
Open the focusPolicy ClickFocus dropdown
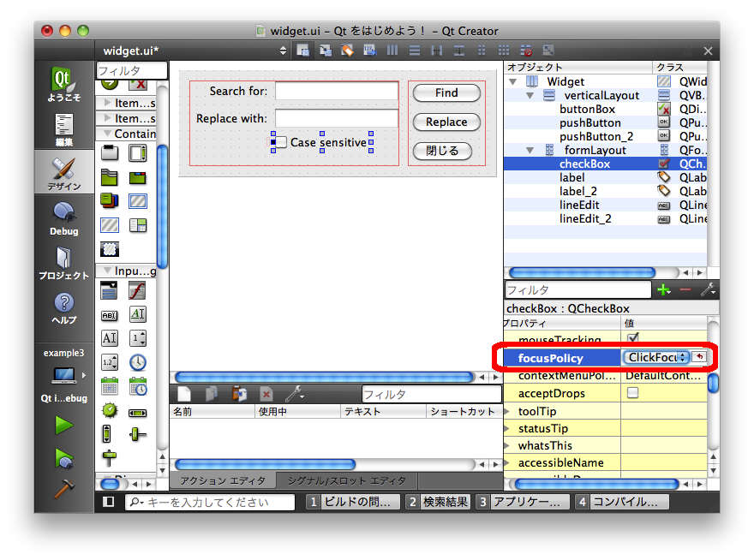pyautogui.click(x=655, y=357)
